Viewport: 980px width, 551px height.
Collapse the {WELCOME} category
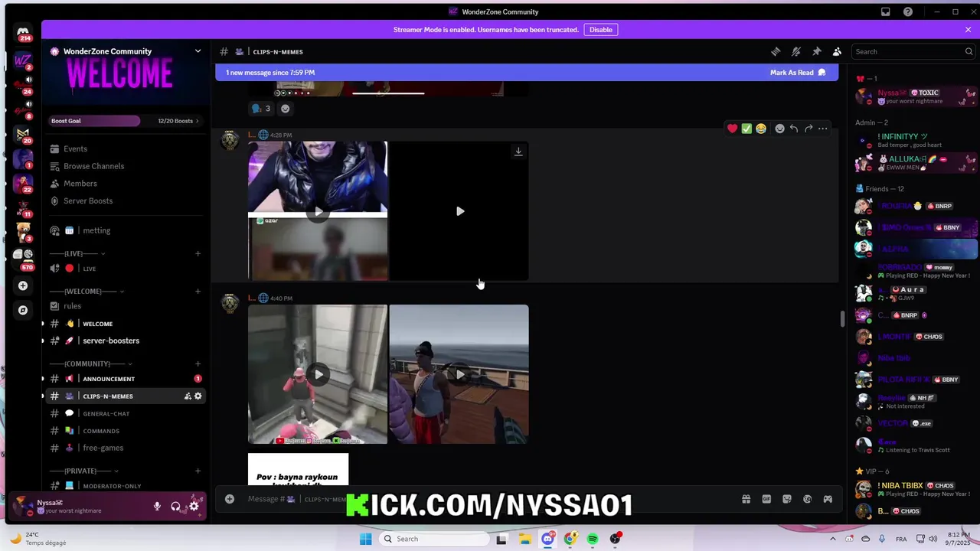(x=87, y=292)
